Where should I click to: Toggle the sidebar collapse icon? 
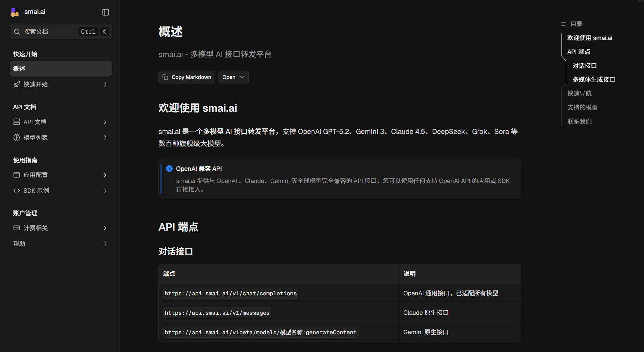point(106,12)
